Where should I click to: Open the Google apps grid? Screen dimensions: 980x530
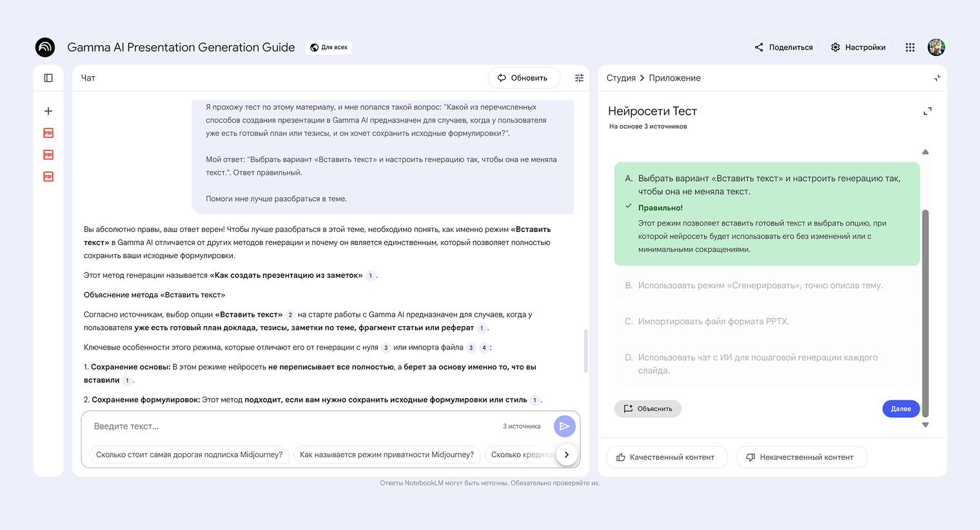click(910, 47)
